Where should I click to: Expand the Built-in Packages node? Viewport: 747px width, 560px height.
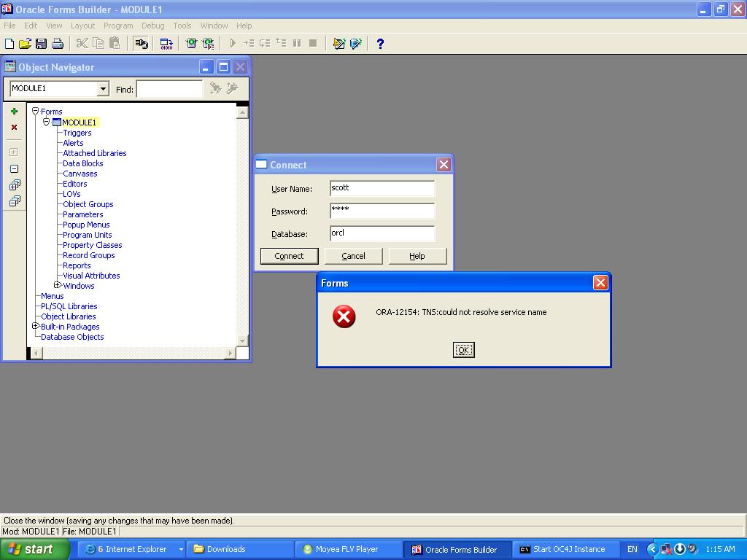click(x=35, y=326)
